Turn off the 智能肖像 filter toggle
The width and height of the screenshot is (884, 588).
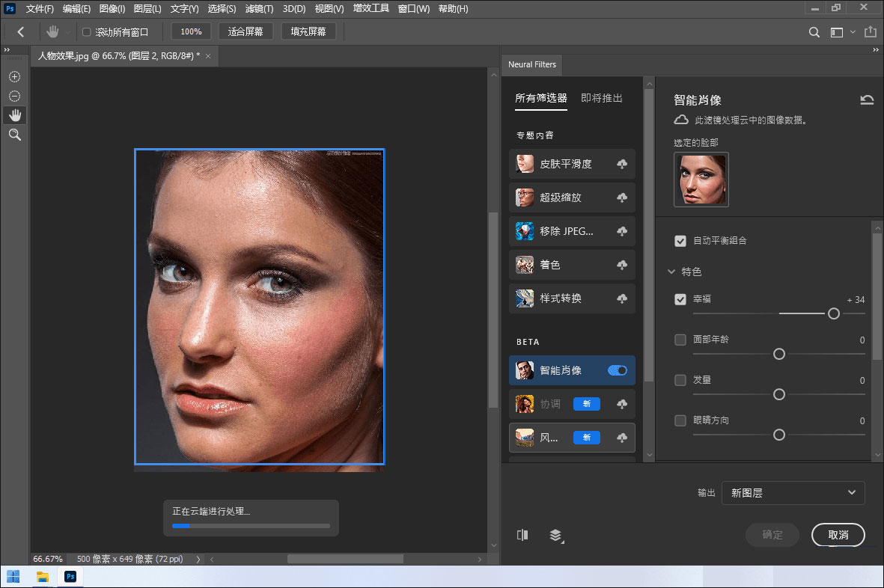[x=618, y=370]
